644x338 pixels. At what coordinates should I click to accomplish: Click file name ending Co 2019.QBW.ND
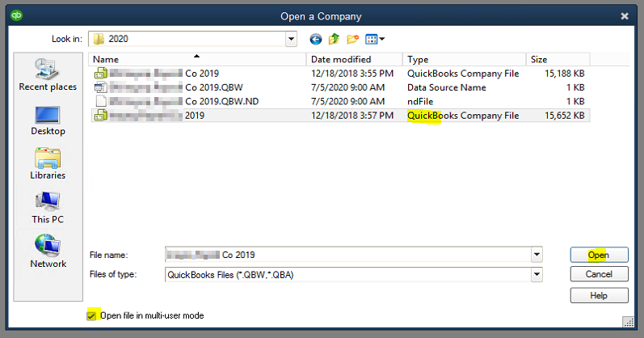pos(184,102)
